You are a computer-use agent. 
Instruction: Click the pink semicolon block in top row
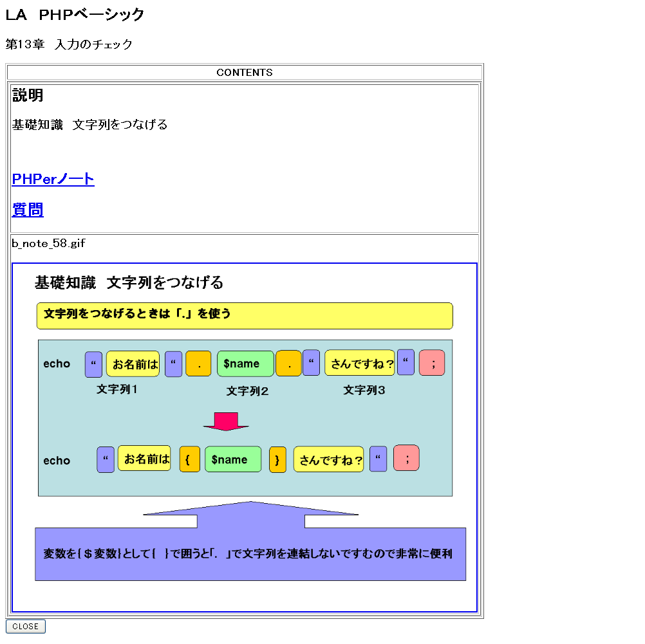coord(432,363)
